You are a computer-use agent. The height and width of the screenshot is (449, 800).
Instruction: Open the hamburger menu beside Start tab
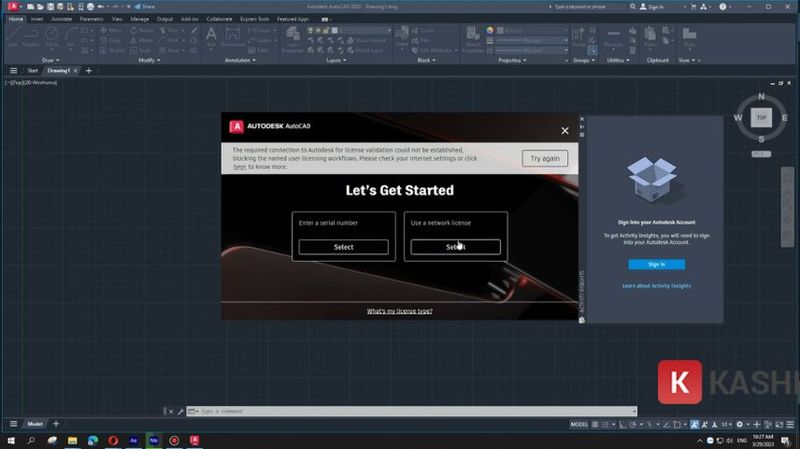(13, 71)
